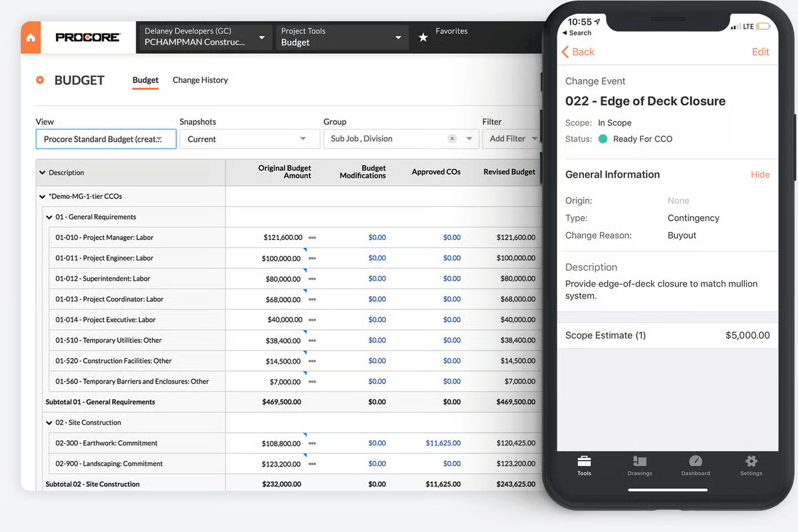Image resolution: width=798 pixels, height=532 pixels.
Task: Select the Budget tab
Action: tap(145, 80)
